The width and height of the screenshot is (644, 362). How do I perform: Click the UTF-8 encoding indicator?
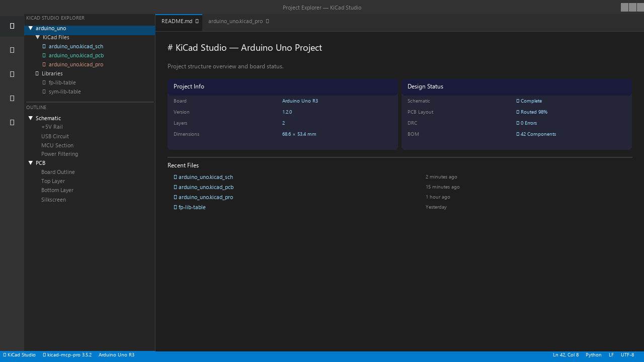627,355
